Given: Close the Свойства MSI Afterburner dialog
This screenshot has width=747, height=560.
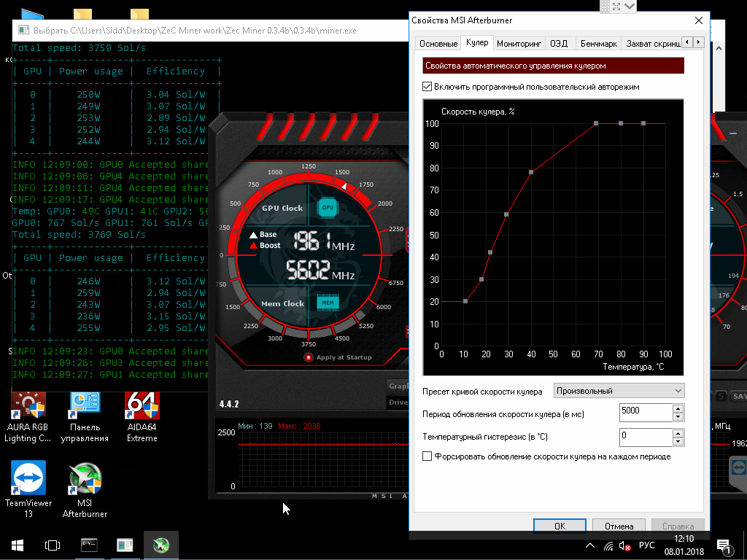Looking at the screenshot, I should click(x=699, y=20).
